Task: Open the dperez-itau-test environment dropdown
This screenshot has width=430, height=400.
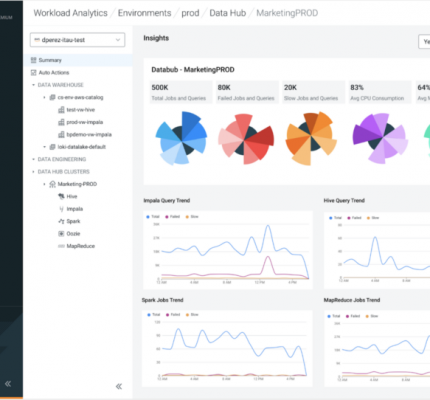Action: 77,40
